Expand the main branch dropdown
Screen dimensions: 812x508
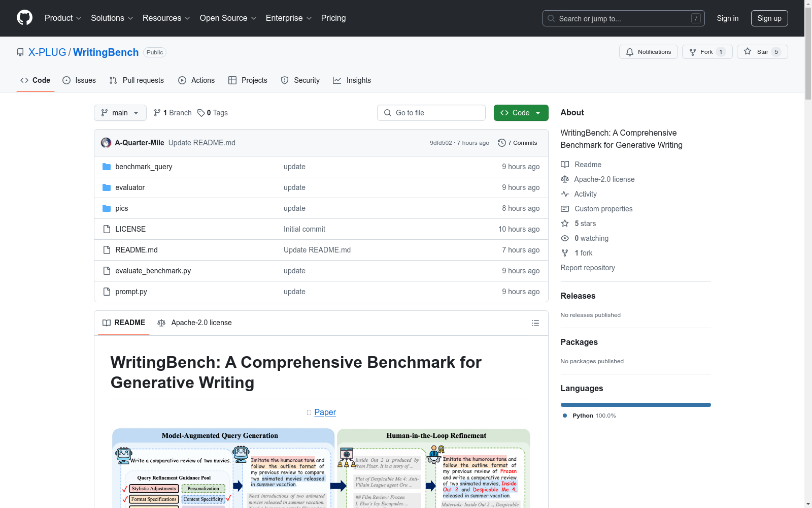tap(120, 113)
